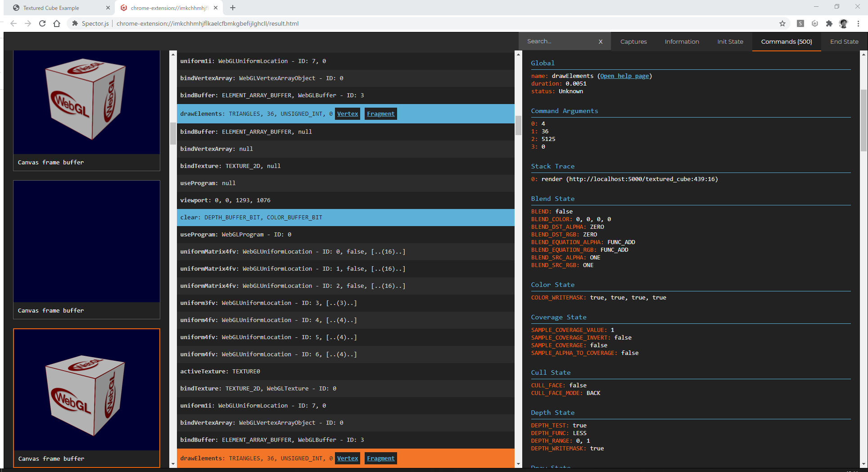Click the chrome-extension URL in the address bar
This screenshot has width=868, height=472.
click(x=208, y=23)
